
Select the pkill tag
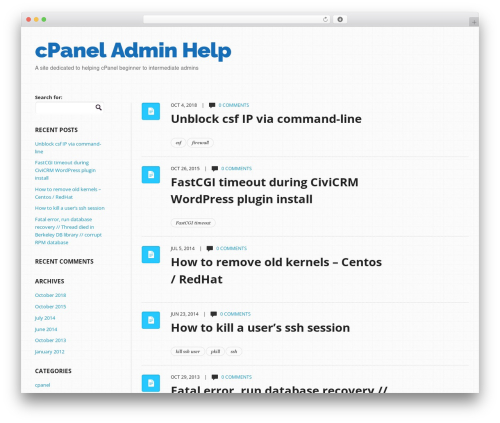(215, 351)
